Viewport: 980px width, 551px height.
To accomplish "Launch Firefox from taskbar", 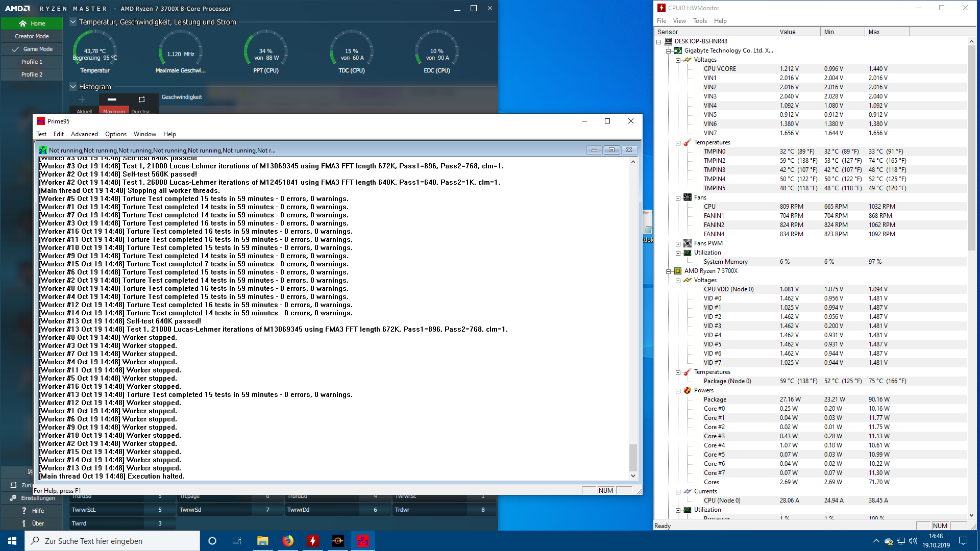I will tap(288, 541).
